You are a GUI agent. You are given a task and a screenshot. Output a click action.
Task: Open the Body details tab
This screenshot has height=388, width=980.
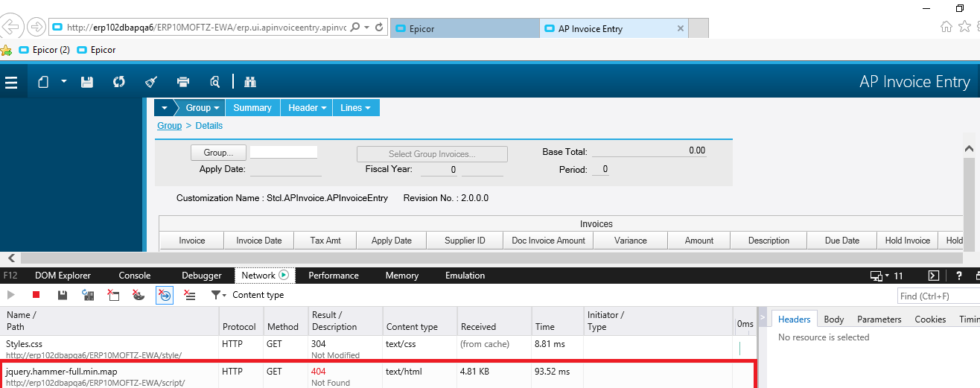pyautogui.click(x=833, y=319)
